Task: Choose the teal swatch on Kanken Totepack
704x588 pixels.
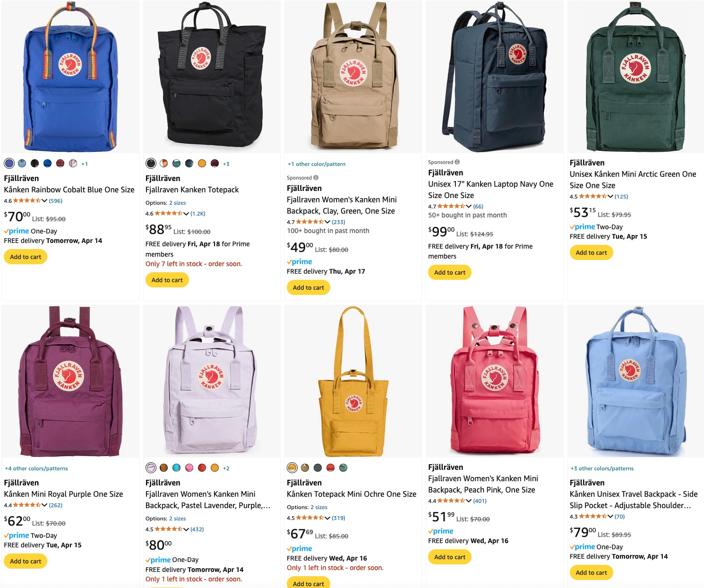Action: tap(176, 164)
